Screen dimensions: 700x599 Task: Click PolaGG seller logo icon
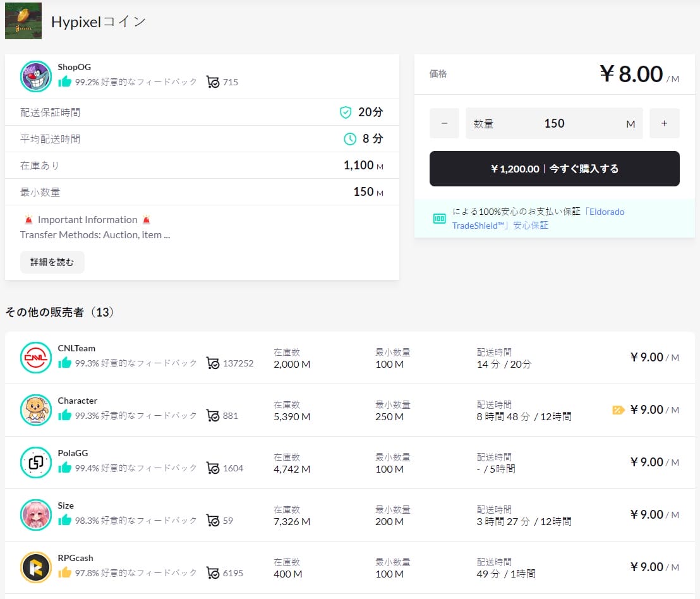tap(35, 463)
